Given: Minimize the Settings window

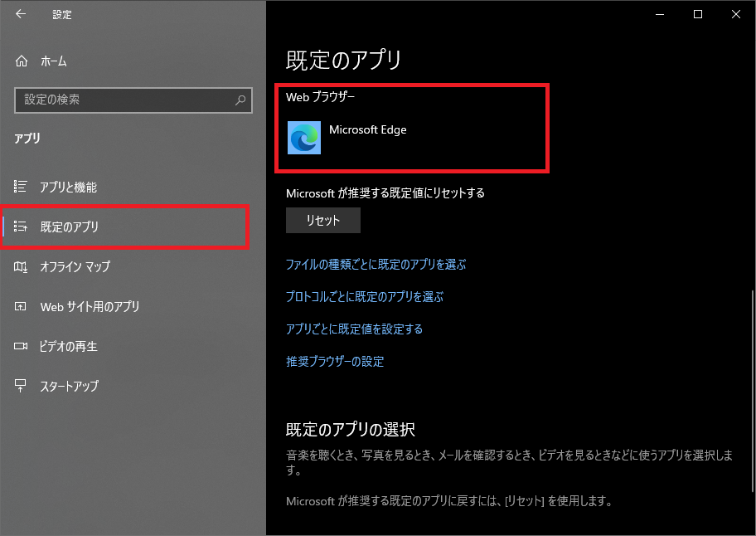Looking at the screenshot, I should pyautogui.click(x=660, y=14).
